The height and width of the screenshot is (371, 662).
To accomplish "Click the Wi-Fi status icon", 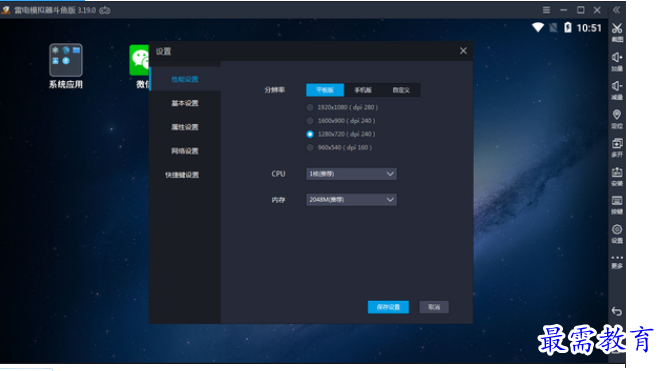I will [538, 27].
